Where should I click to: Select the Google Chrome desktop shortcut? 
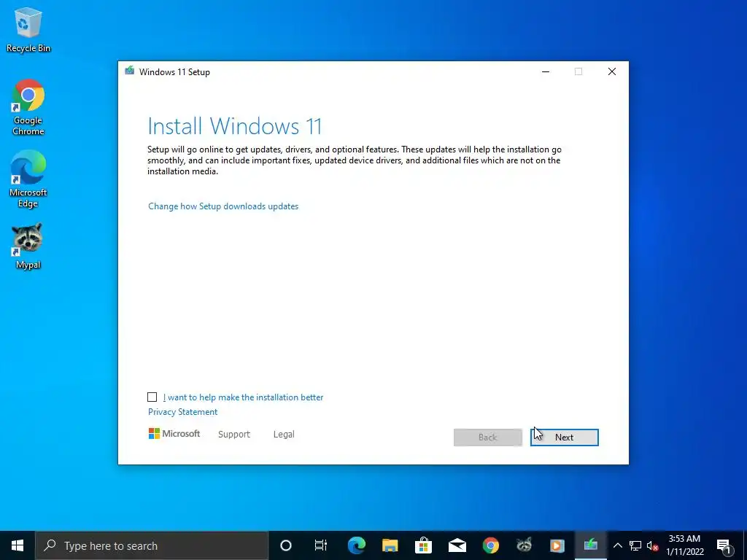(28, 107)
